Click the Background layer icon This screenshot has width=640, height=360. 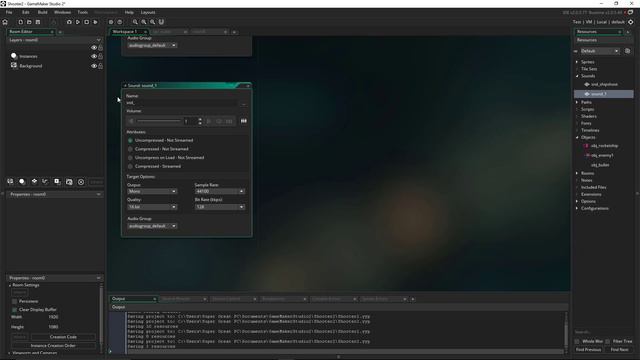[14, 65]
